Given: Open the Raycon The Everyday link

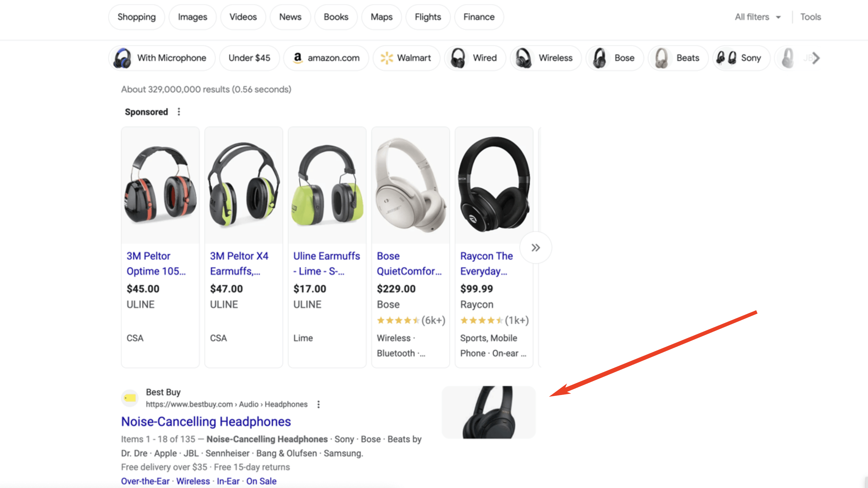Looking at the screenshot, I should coord(486,263).
